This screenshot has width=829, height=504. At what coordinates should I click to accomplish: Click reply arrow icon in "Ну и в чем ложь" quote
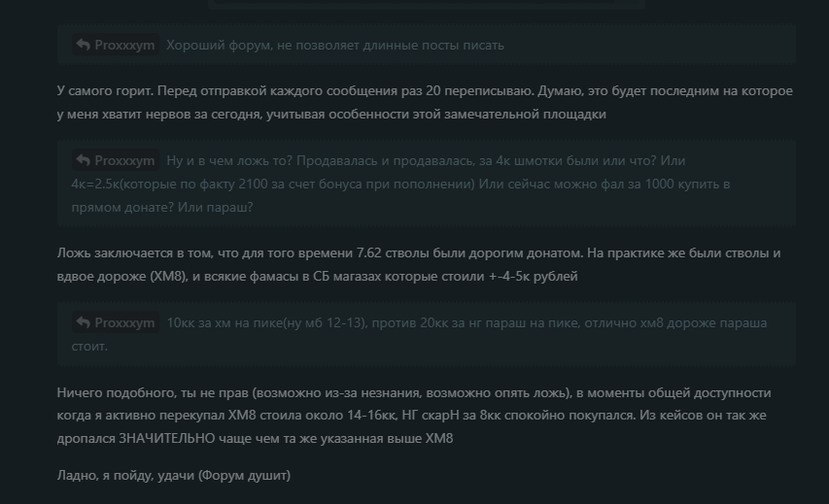(83, 160)
